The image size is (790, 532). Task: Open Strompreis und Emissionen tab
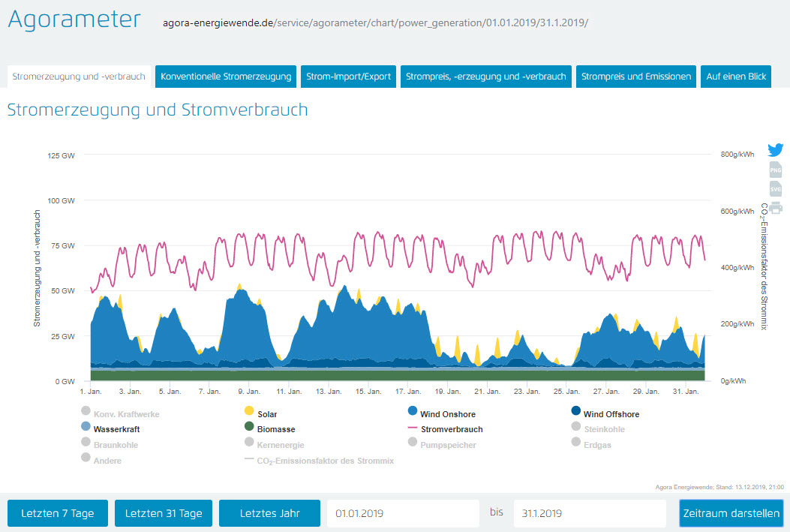(x=636, y=77)
